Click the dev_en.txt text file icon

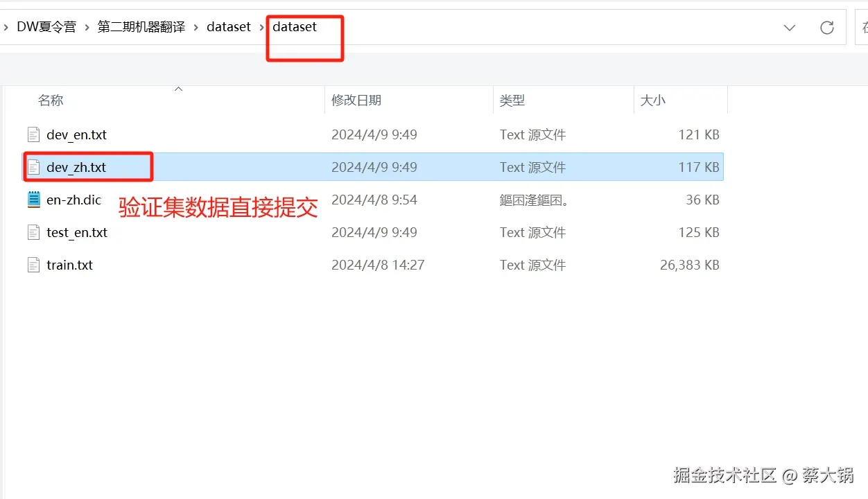(33, 134)
